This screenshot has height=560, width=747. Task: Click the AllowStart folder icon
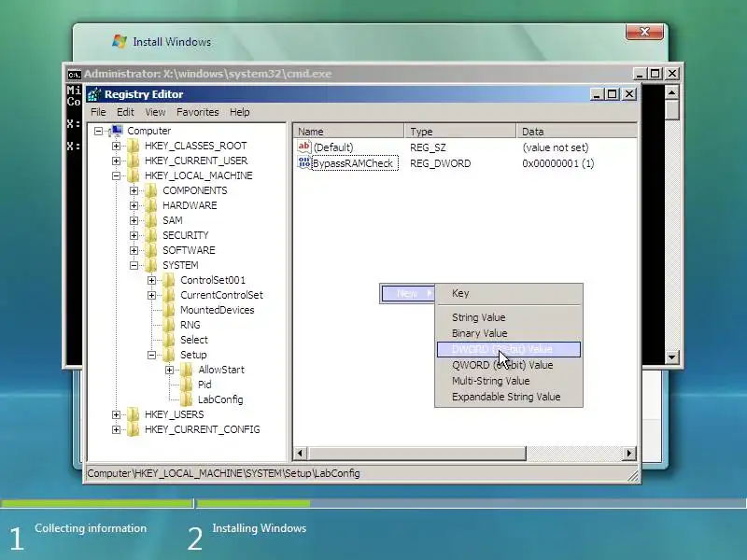click(x=187, y=370)
